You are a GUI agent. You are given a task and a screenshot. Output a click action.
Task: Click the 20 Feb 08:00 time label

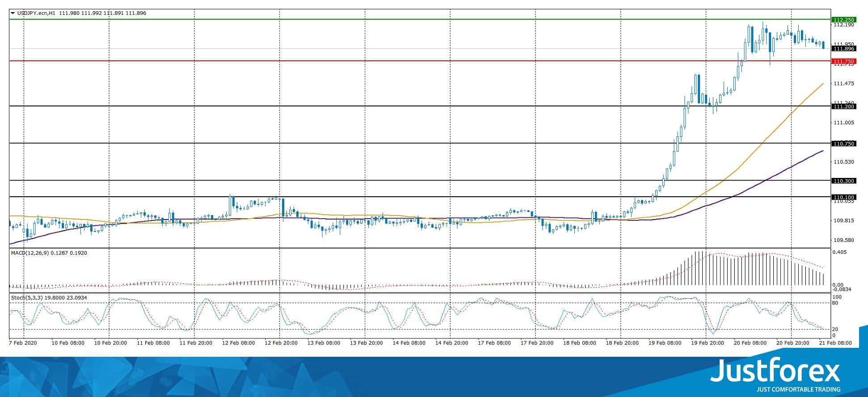pos(750,343)
